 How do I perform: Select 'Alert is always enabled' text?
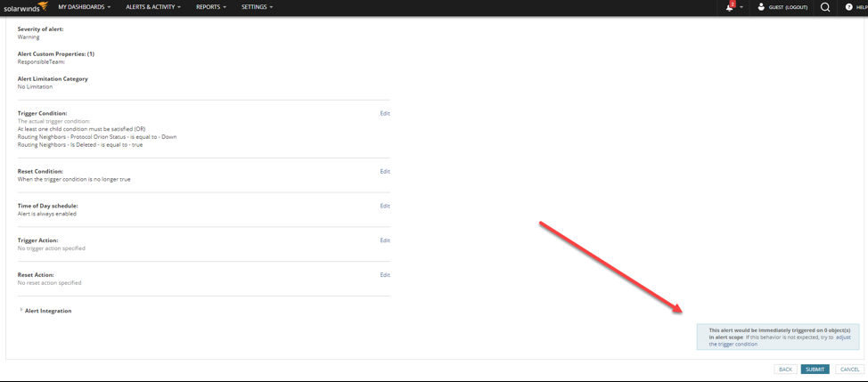[47, 214]
